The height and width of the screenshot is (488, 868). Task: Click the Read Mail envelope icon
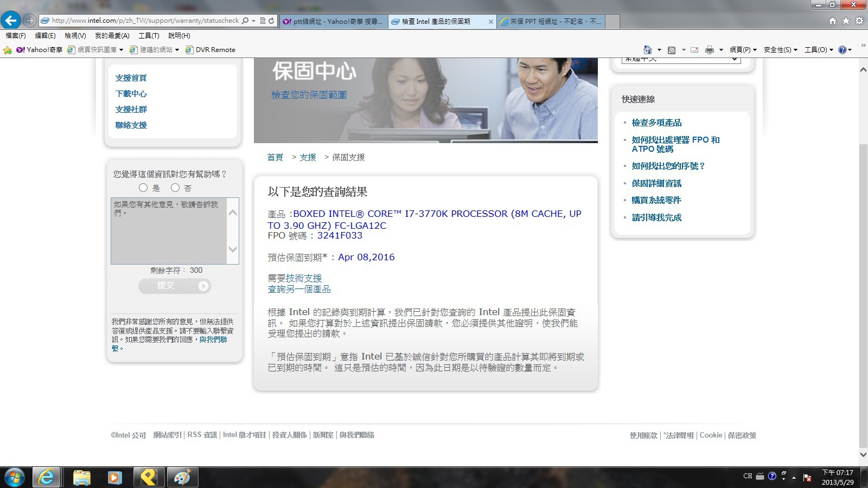coord(694,50)
